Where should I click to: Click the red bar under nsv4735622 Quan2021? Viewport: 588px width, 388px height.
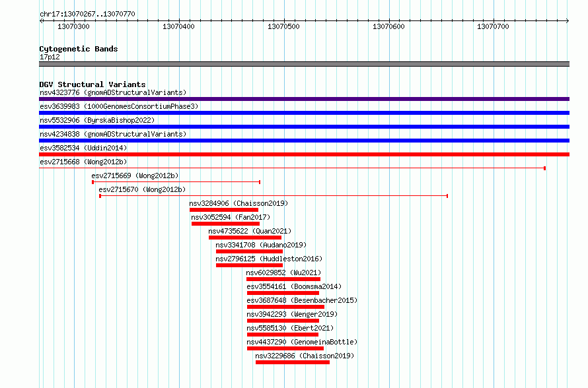(245, 238)
